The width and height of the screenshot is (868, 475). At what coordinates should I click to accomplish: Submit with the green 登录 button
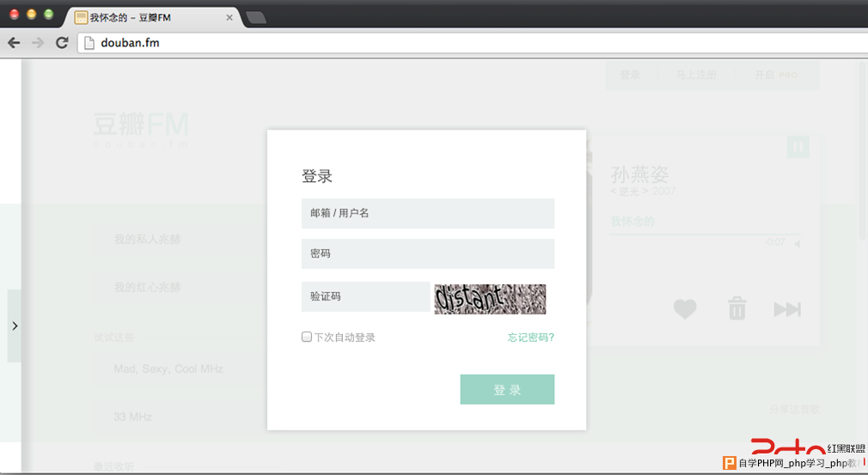point(507,389)
